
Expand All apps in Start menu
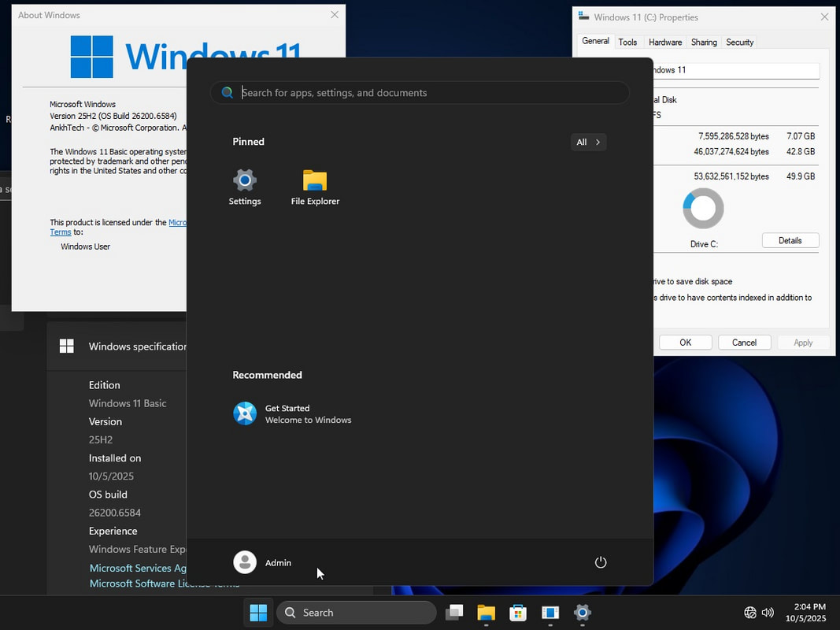pos(588,143)
